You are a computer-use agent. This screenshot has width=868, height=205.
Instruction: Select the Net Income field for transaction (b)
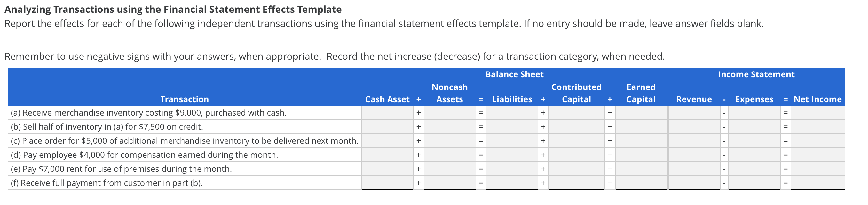819,126
